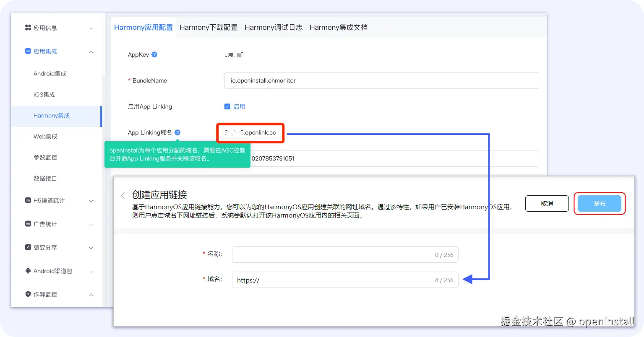Click the 应用集成 code icon
Viewport: 644px width, 337px height.
28,51
